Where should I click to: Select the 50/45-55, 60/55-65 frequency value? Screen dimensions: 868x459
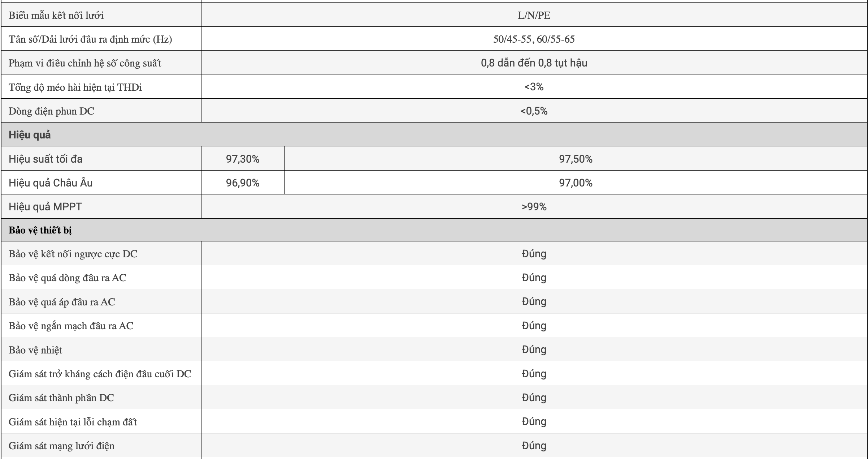534,39
